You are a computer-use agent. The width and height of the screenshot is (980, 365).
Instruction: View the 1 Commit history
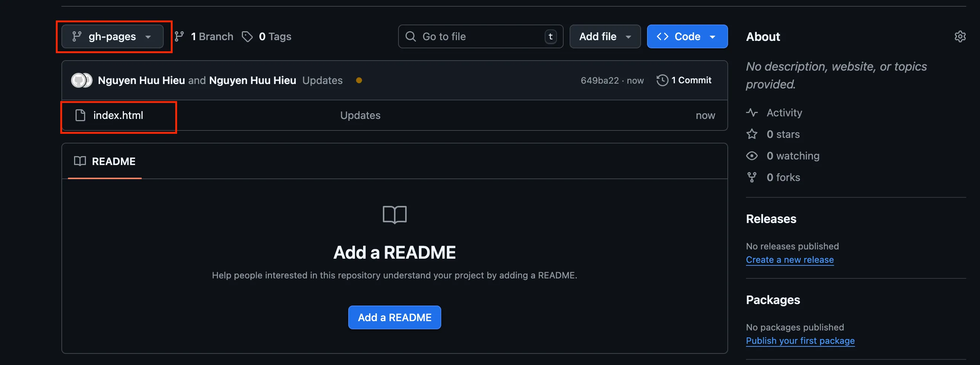click(x=684, y=80)
